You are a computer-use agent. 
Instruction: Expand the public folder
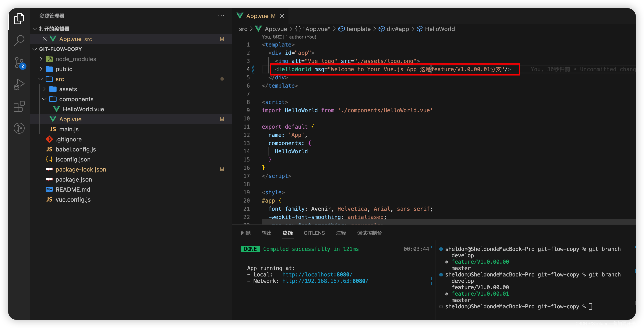pos(41,69)
